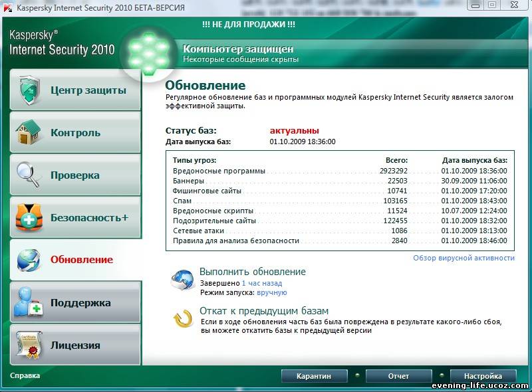Screen dimensions: 532x392
Task: Click the date 10.07.2009 12:24:00
Action: (x=474, y=211)
